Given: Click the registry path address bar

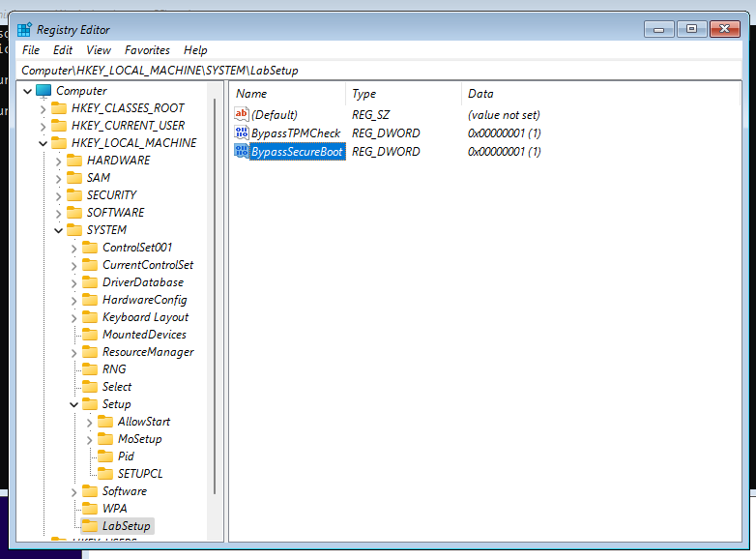Looking at the screenshot, I should click(x=379, y=71).
